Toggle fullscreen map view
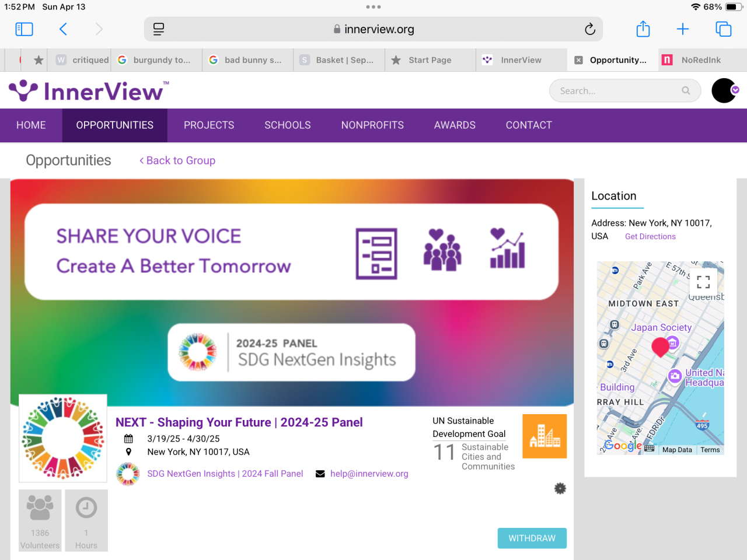The image size is (747, 560). 703,282
